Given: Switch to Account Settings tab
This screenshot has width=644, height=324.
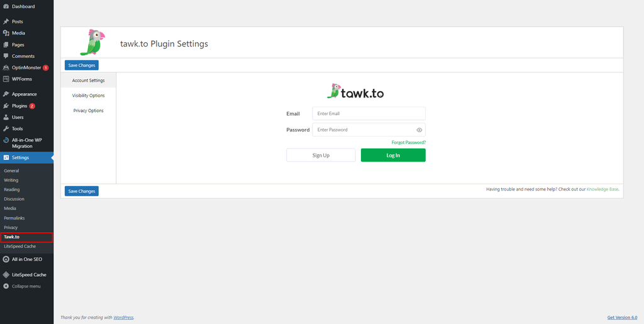Looking at the screenshot, I should (88, 81).
